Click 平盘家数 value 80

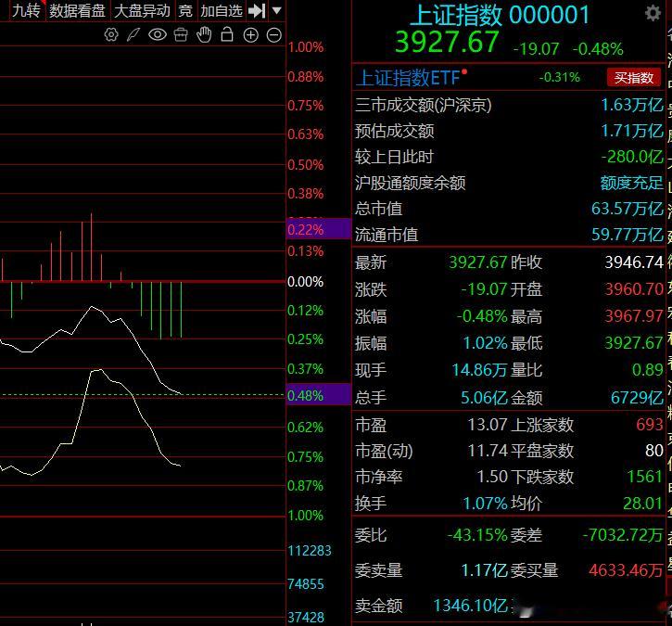point(654,451)
